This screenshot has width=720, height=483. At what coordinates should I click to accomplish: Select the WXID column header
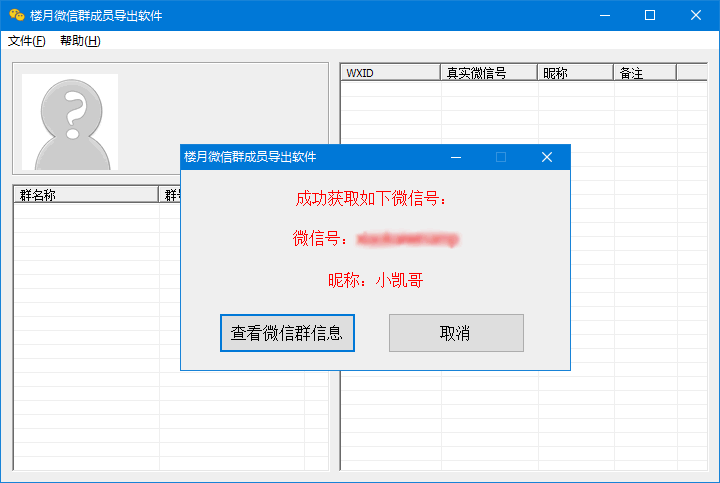tap(390, 73)
